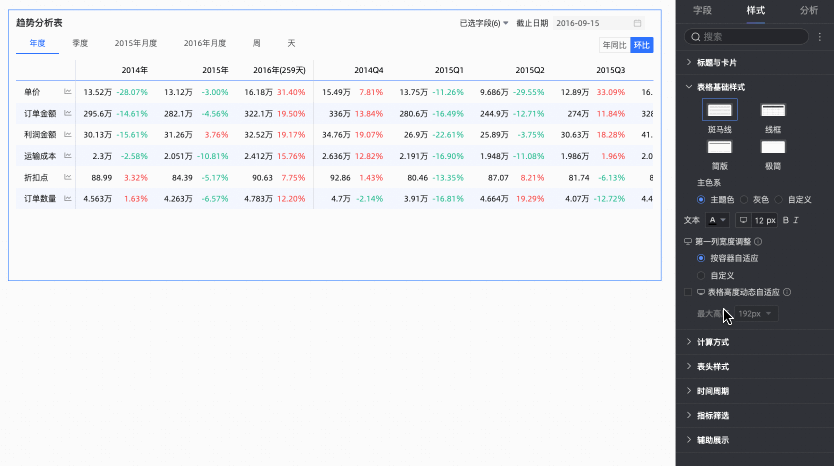The height and width of the screenshot is (466, 834).
Task: Select 按容器自适应 radio option
Action: [700, 258]
